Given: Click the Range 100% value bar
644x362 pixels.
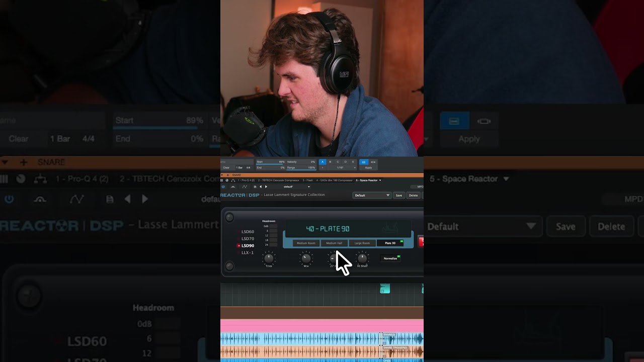Looking at the screenshot, I should click(301, 167).
